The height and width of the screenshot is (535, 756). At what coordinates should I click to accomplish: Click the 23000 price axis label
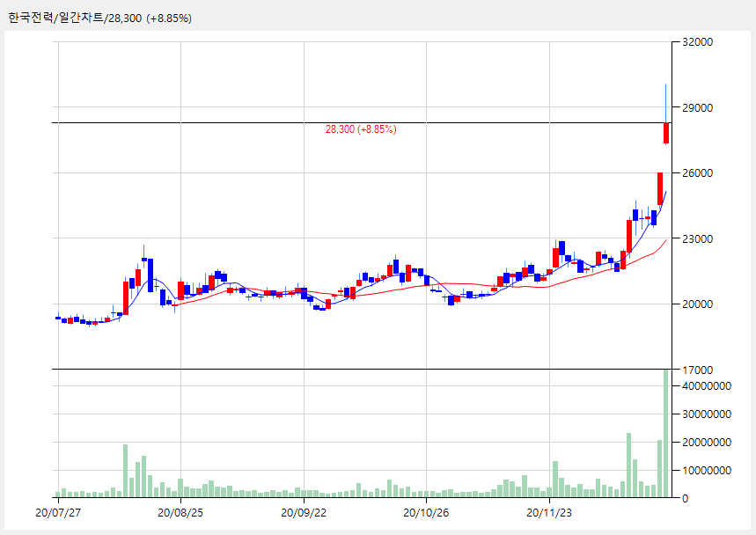(x=697, y=238)
